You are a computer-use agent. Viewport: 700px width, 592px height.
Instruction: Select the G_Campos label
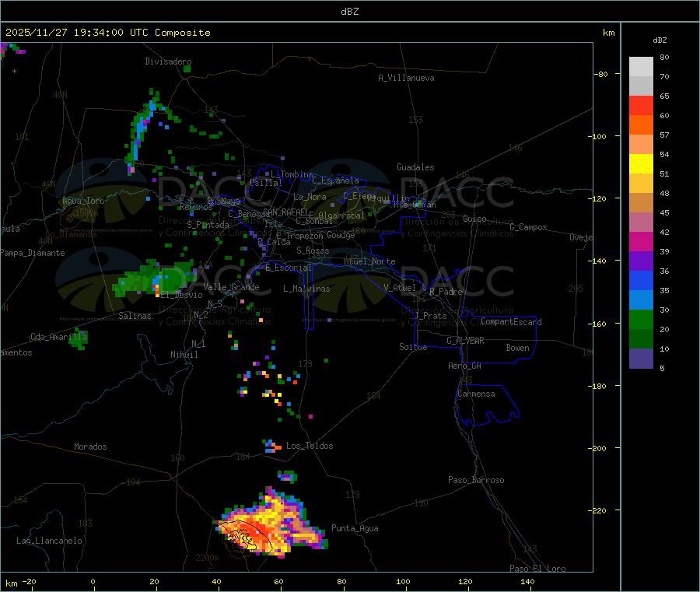[x=529, y=227]
